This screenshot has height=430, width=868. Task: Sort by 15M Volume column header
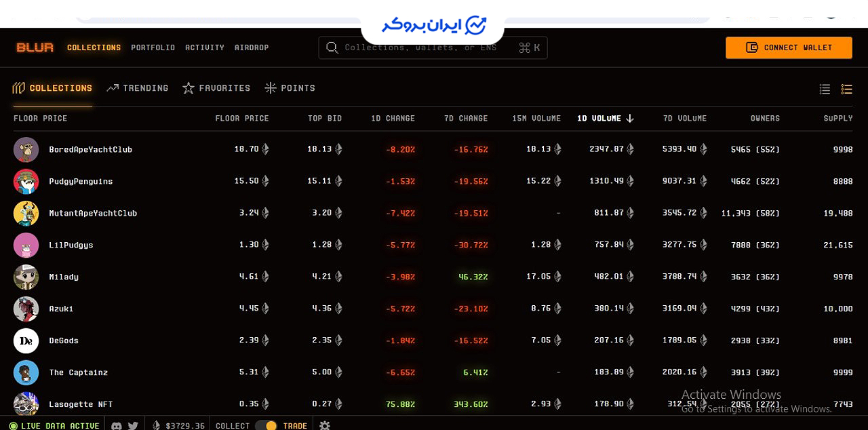pyautogui.click(x=536, y=118)
